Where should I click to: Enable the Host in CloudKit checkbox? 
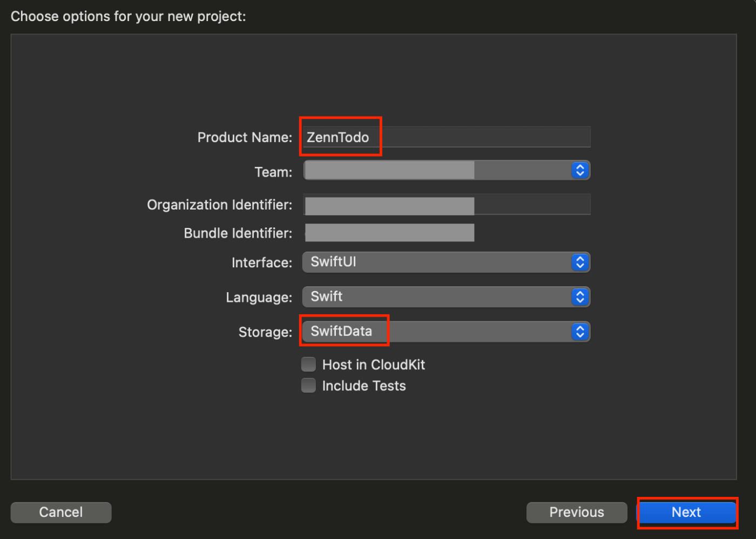[308, 365]
